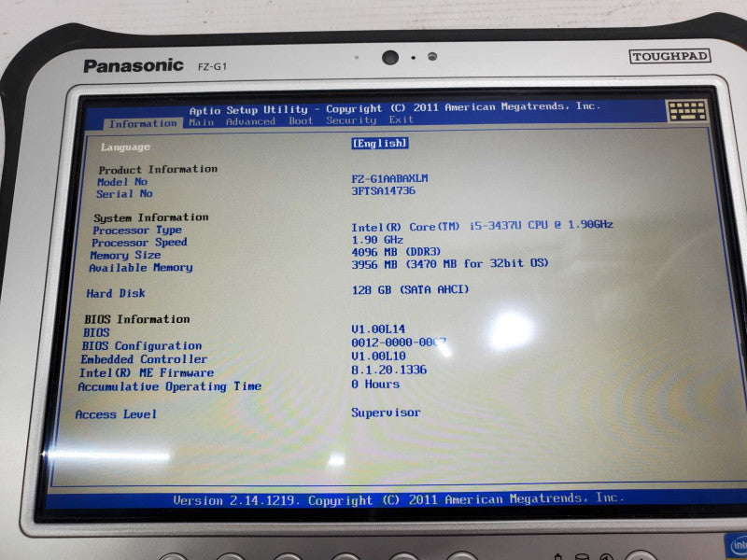Click the Processor Speed label

pos(139,243)
